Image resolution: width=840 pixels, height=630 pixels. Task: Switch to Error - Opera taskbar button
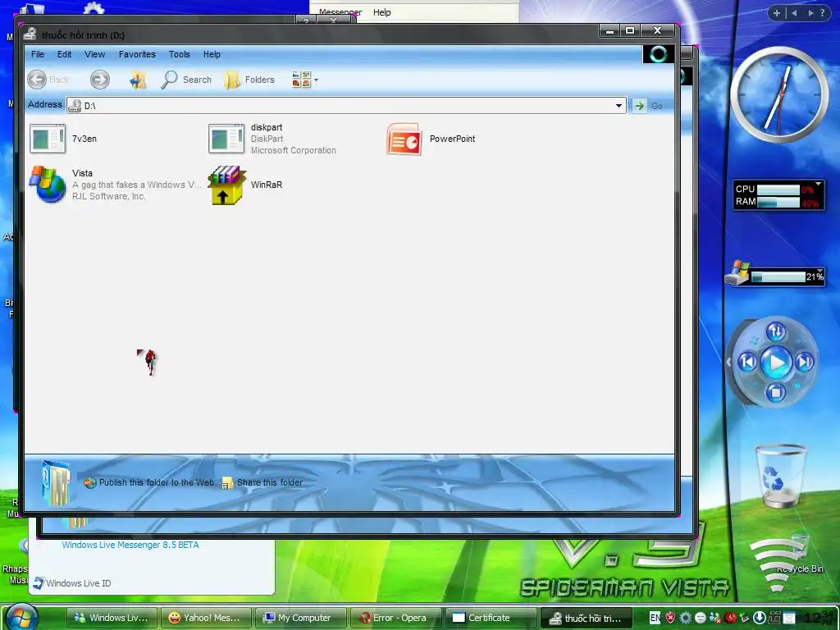point(395,618)
